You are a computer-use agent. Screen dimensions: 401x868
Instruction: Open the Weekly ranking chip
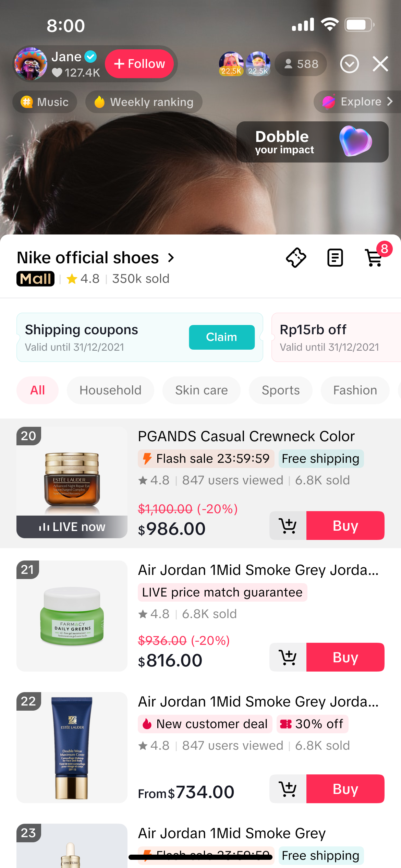(144, 102)
